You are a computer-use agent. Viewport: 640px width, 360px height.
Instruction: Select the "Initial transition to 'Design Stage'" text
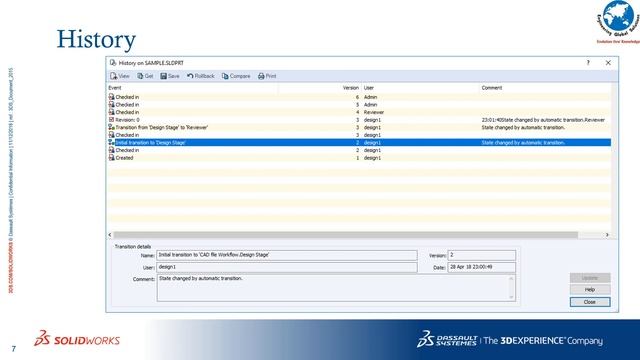[151, 142]
